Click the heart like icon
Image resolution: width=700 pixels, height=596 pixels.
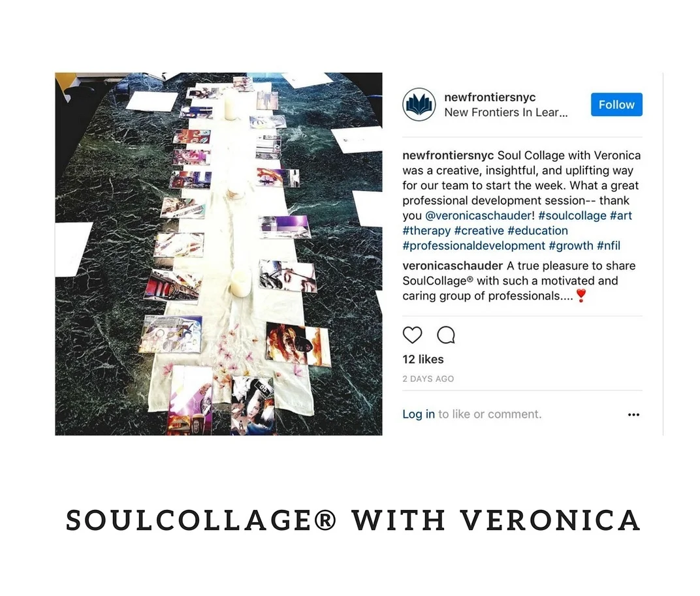click(x=412, y=335)
